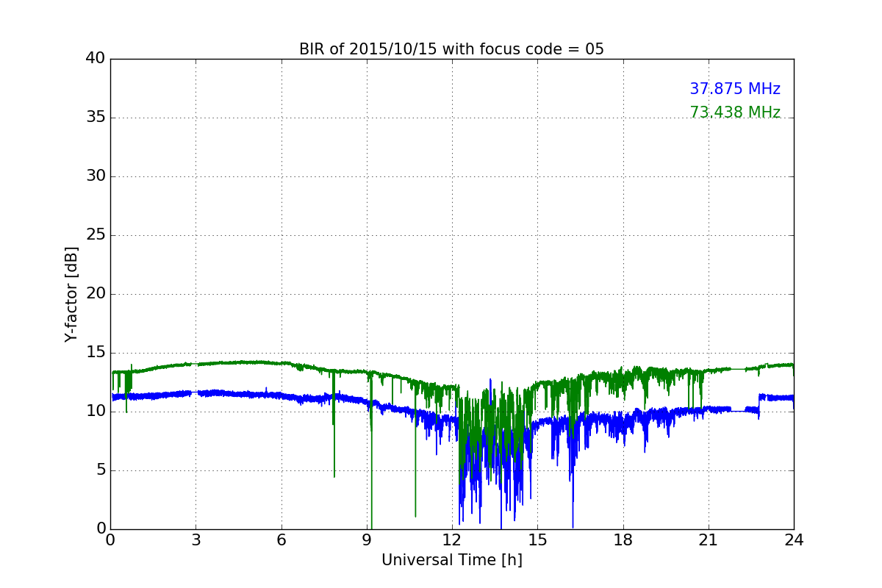Click the y-axis tick label 25
Image resolution: width=882 pixels, height=588 pixels.
pyautogui.click(x=95, y=235)
